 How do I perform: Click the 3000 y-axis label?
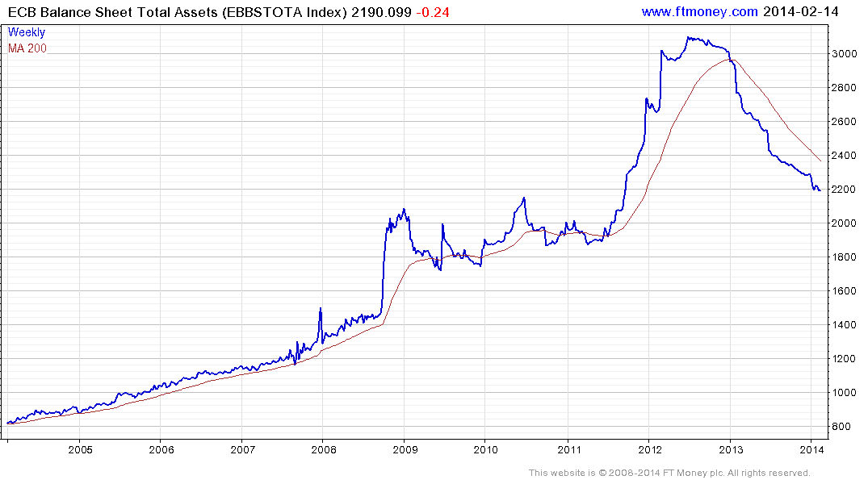tap(845, 54)
